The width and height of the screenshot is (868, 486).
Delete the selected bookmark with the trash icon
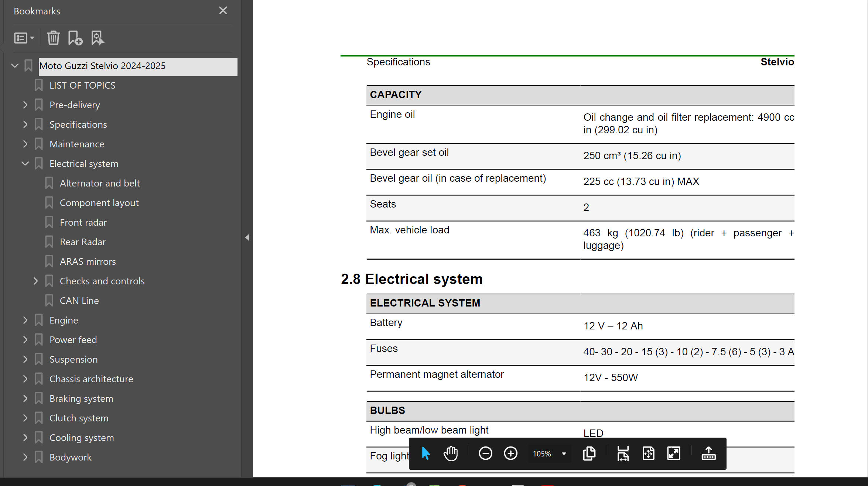[x=53, y=38]
